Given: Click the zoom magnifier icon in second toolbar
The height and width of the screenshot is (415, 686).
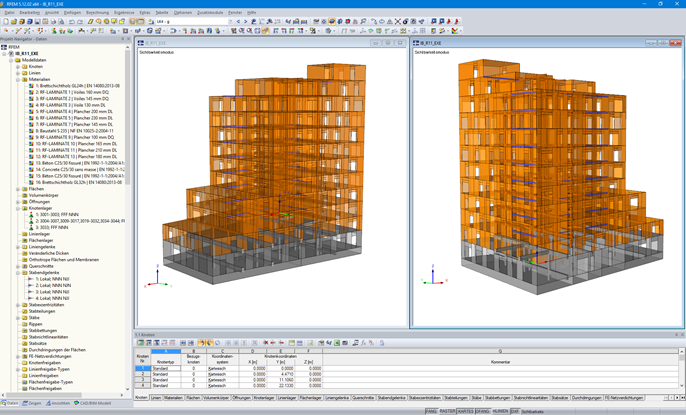Looking at the screenshot, I should 241,31.
